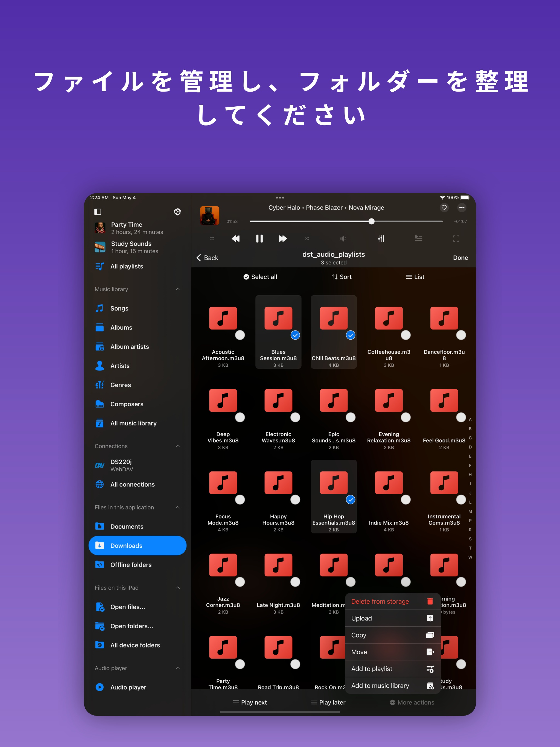Open Album artists section

click(138, 346)
